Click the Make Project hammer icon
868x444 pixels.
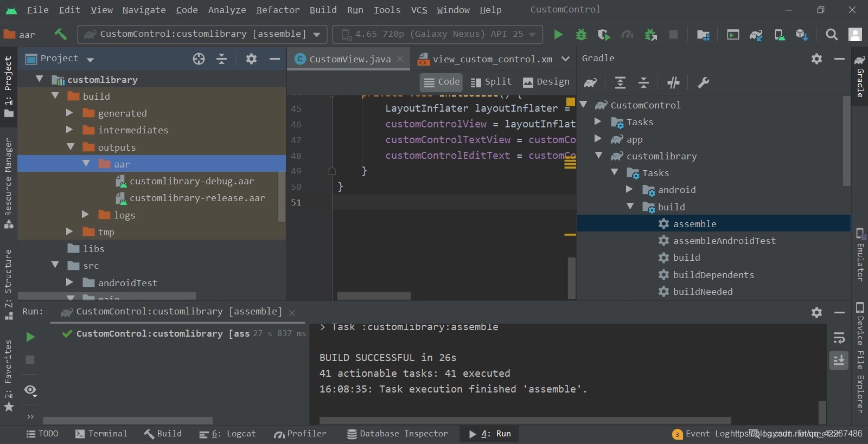(60, 34)
